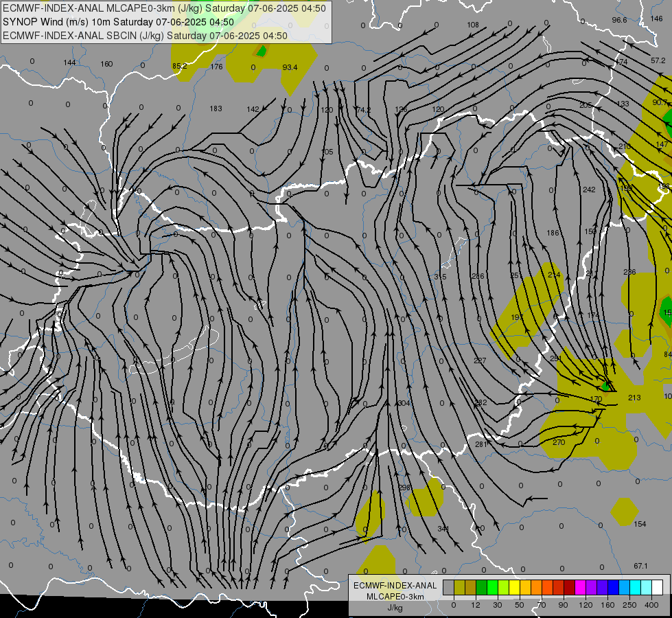Click the map value 341
Screen dimensions: 672x618
tap(443, 529)
